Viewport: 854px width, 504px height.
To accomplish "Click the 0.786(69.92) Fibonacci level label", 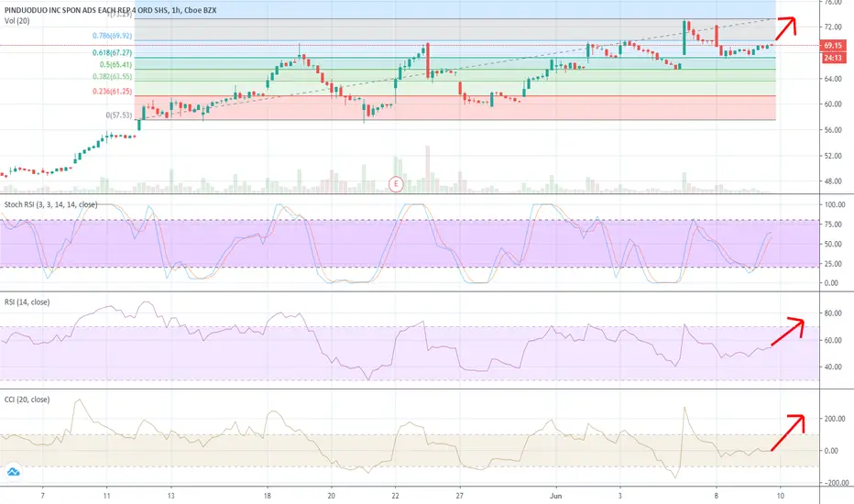I will click(x=112, y=36).
